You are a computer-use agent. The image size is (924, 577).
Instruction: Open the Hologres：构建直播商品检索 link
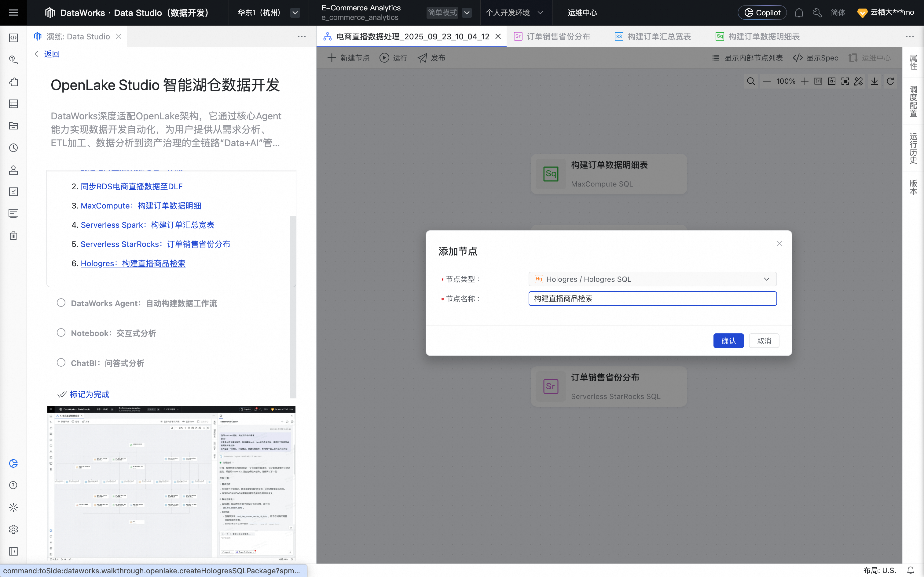coord(133,263)
